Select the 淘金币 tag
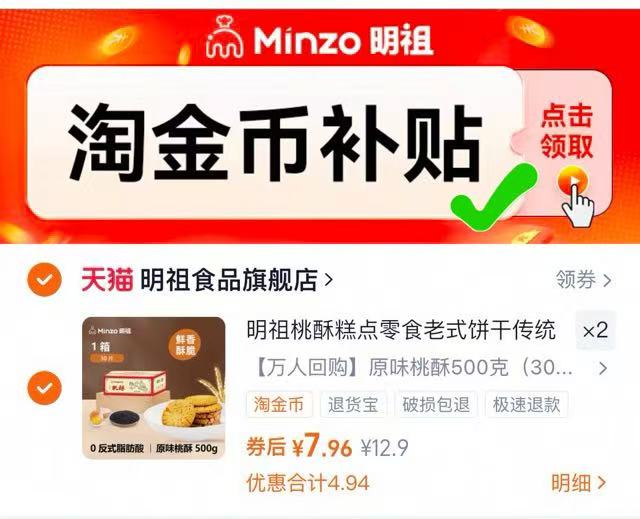640x519 pixels. 279,404
